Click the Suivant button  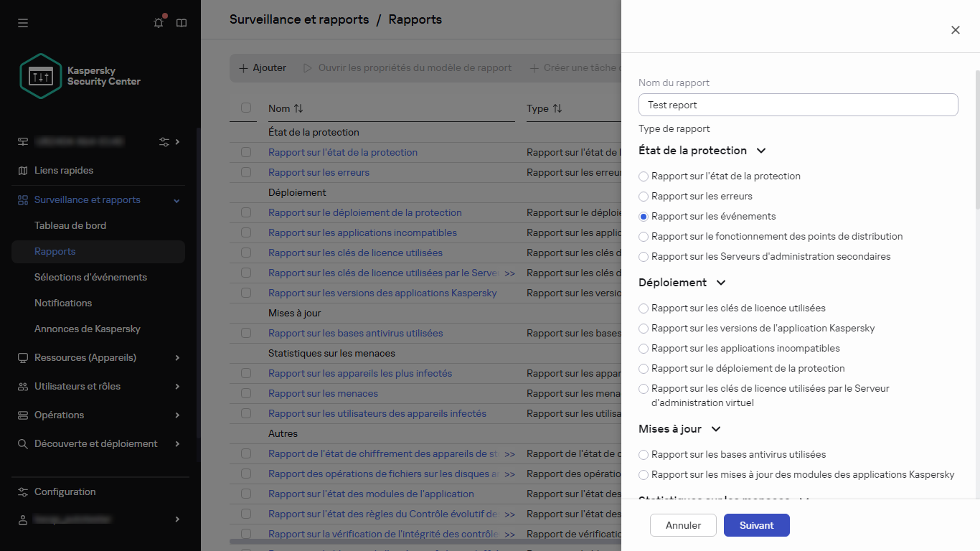tap(756, 525)
